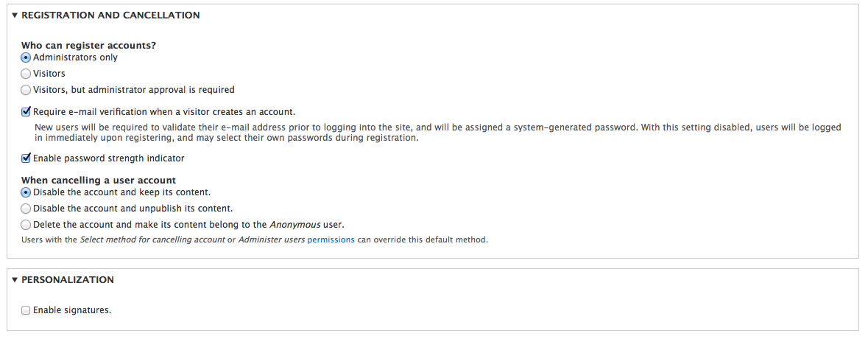Choose the plain Visitors radio option

pos(26,74)
